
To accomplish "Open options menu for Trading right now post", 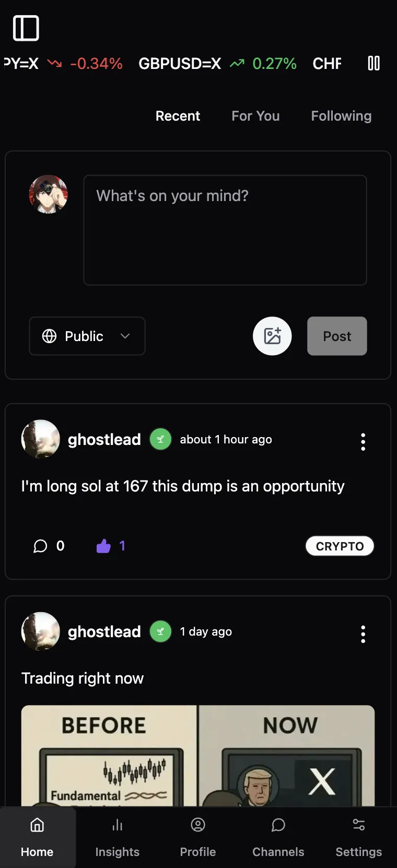I will (363, 634).
